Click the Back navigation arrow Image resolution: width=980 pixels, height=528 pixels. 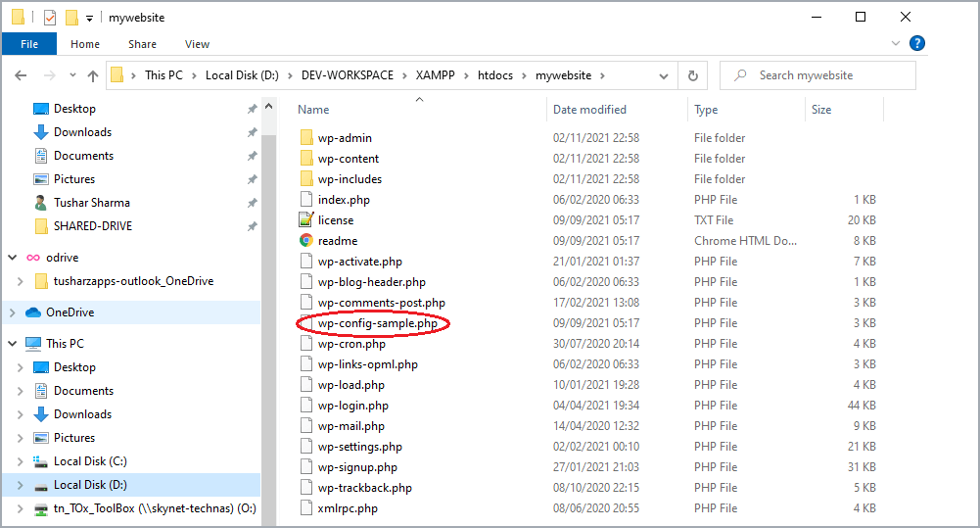pos(21,75)
